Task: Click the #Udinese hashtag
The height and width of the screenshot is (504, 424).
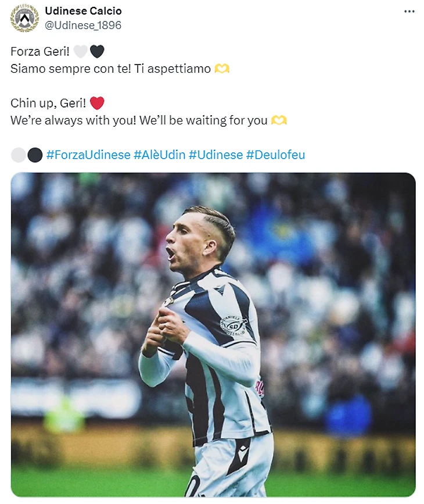Action: click(x=215, y=155)
